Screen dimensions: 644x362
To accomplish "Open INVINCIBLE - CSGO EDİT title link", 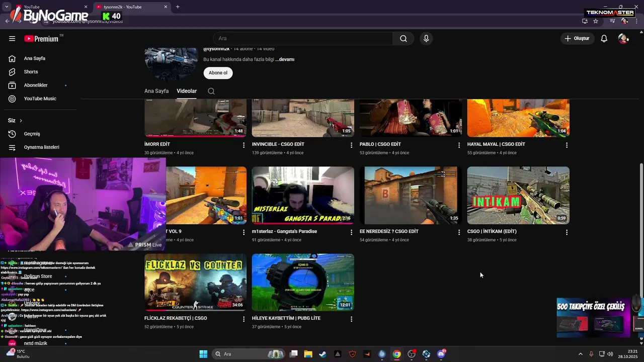I will (278, 144).
